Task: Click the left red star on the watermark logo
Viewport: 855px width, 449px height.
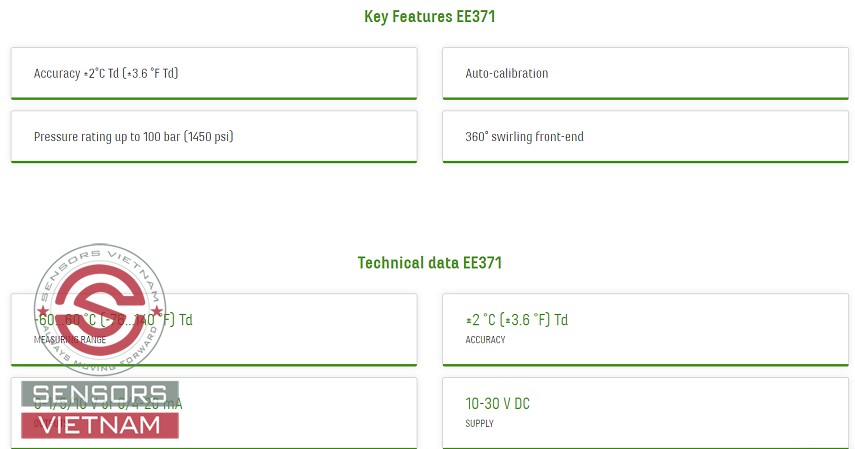Action: coord(42,311)
